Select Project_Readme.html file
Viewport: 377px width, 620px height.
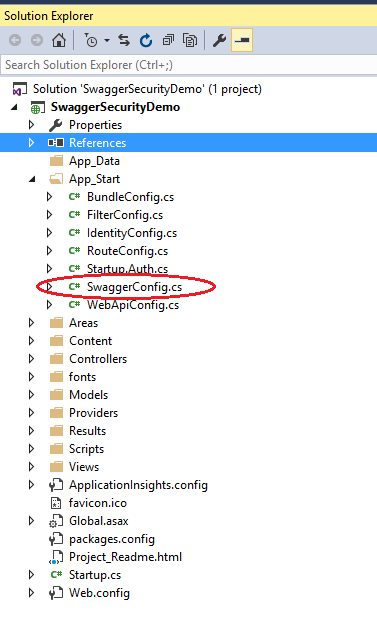[x=125, y=557]
